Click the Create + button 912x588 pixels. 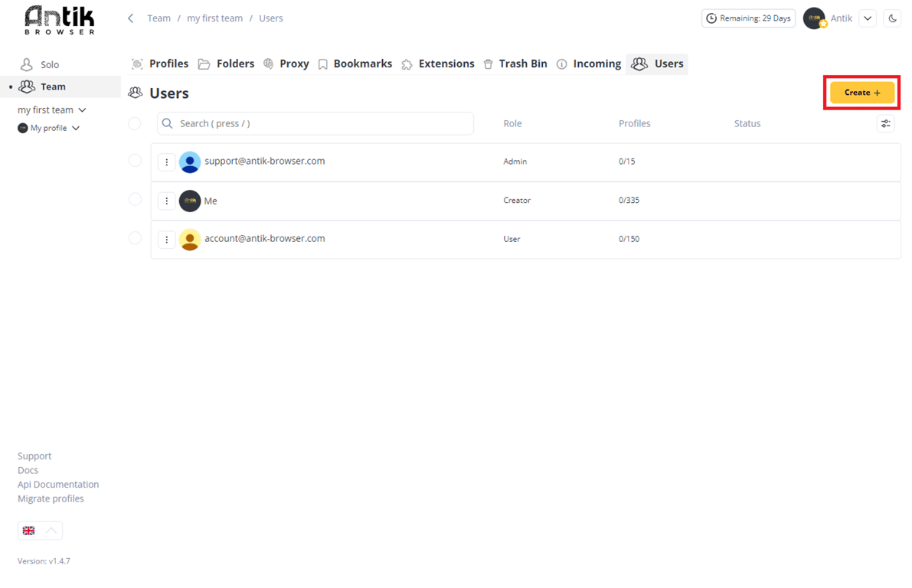(x=862, y=93)
